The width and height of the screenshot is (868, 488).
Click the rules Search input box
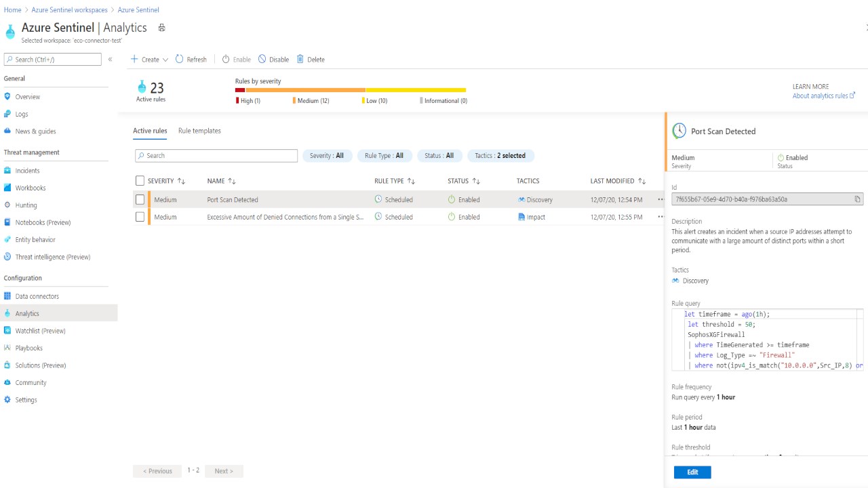click(216, 156)
